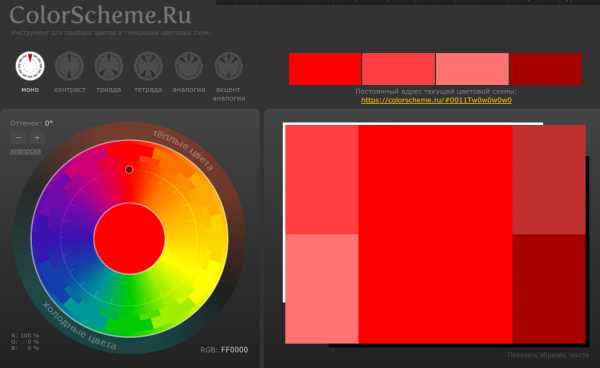This screenshot has height=368, width=600.
Task: Click the RGB FF0000 value field
Action: click(234, 350)
